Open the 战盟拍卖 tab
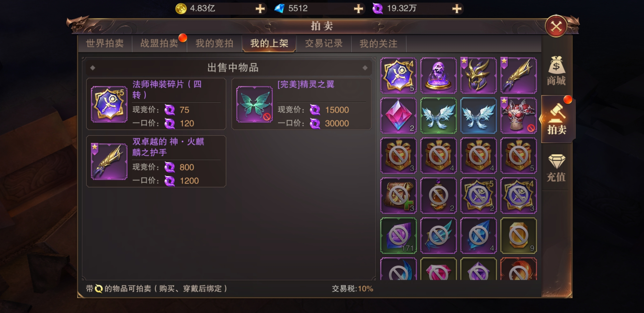This screenshot has height=313, width=644. (x=159, y=43)
